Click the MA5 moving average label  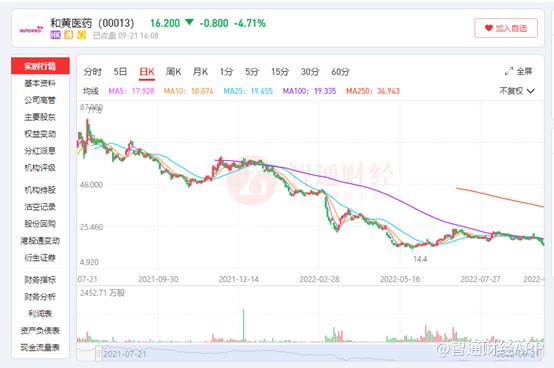click(x=131, y=91)
